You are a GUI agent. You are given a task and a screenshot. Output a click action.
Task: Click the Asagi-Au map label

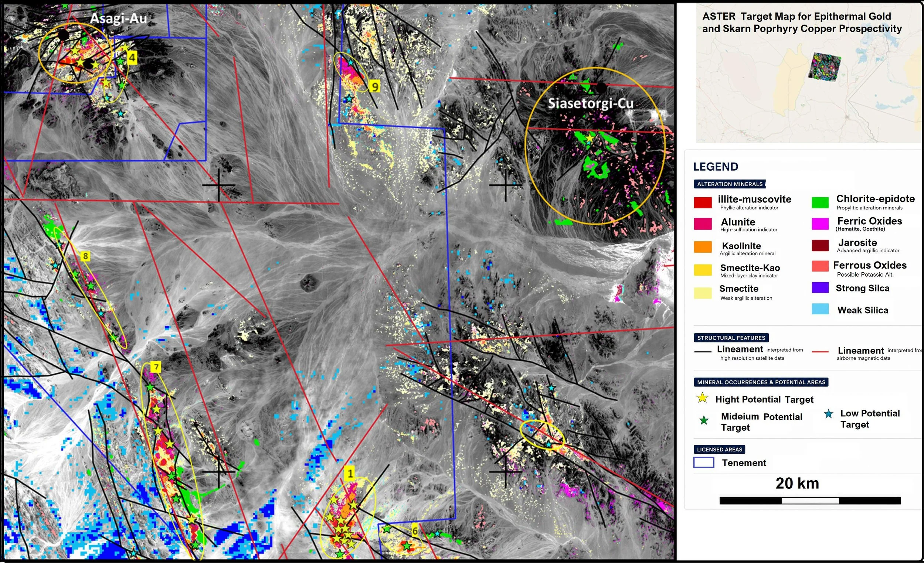119,18
